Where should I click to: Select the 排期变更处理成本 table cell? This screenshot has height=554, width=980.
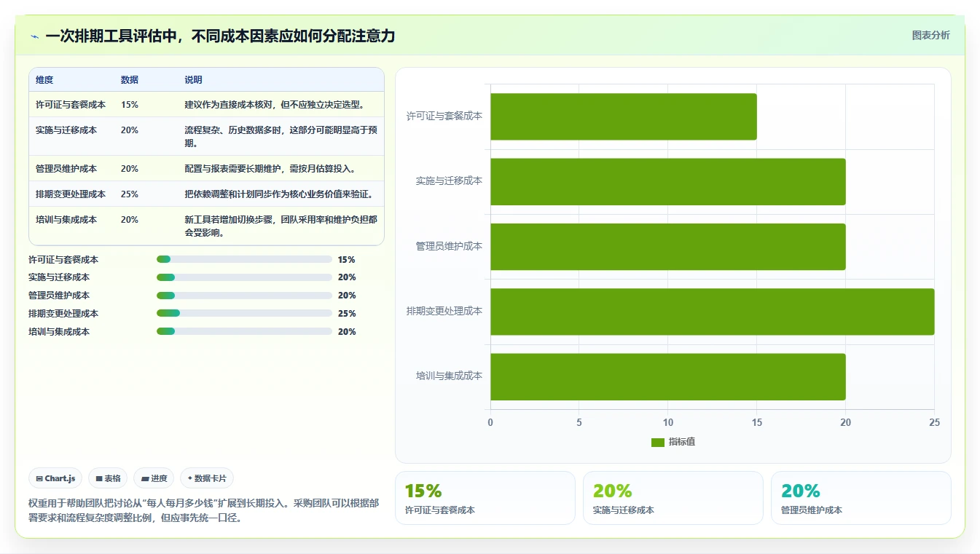click(x=71, y=194)
